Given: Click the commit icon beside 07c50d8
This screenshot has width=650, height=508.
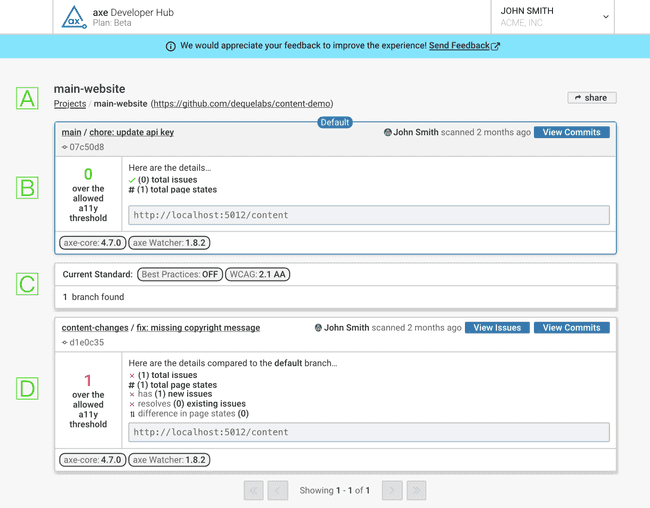Looking at the screenshot, I should point(65,147).
